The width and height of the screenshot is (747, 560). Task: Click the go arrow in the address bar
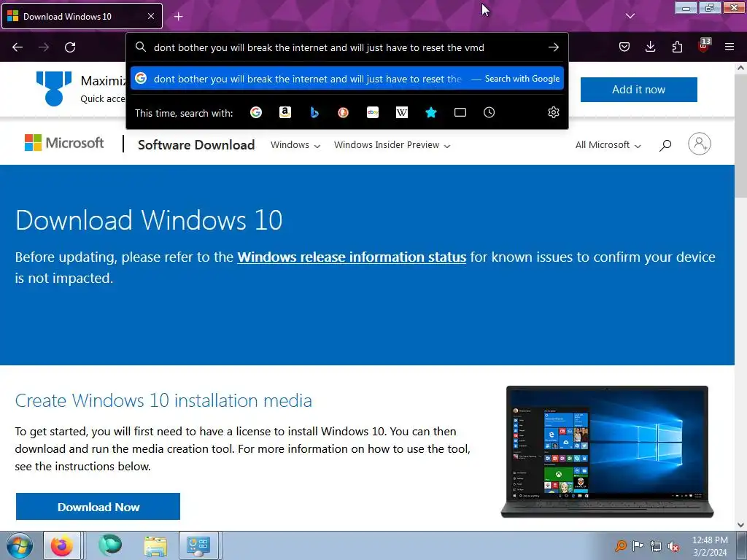click(553, 47)
